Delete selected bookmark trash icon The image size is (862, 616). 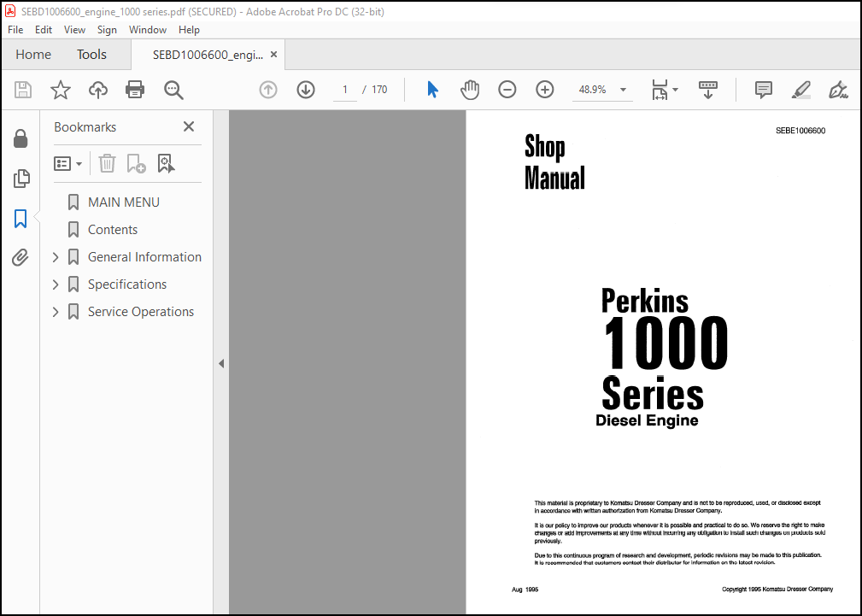[107, 163]
